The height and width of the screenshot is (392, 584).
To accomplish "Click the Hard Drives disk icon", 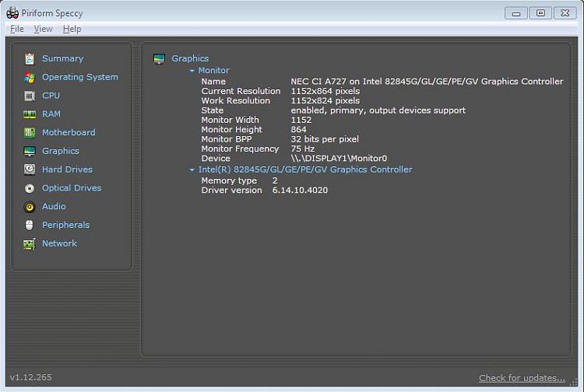I will [x=30, y=170].
